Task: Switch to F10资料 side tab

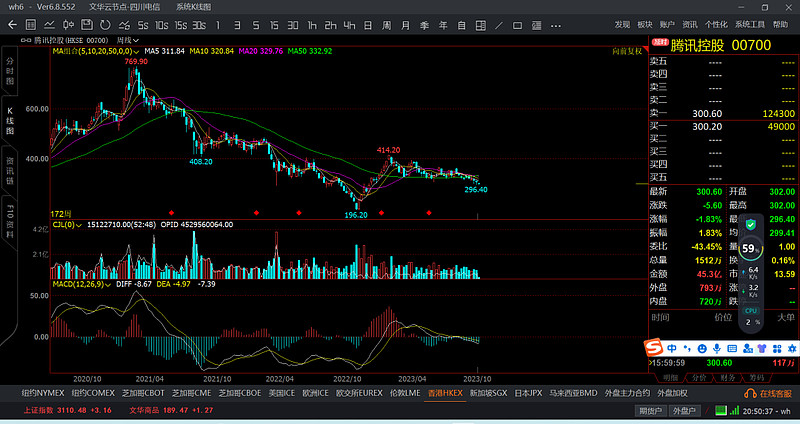Action: point(10,221)
